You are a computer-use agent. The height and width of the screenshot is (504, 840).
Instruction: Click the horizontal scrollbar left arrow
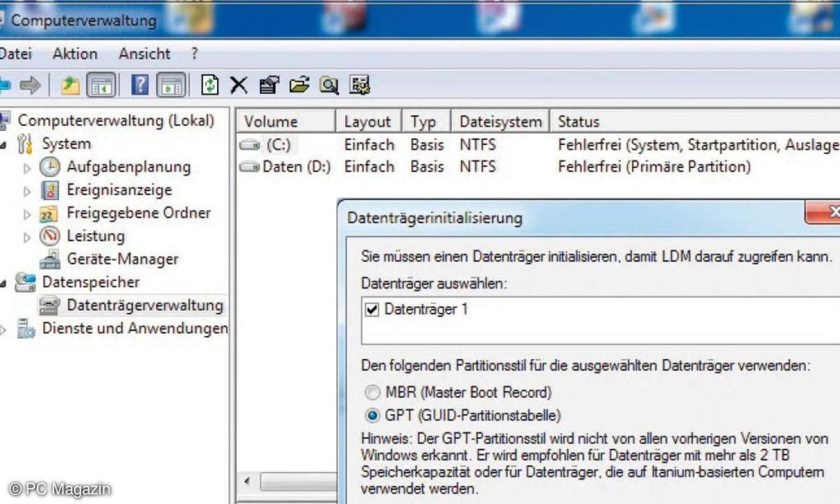pyautogui.click(x=246, y=483)
